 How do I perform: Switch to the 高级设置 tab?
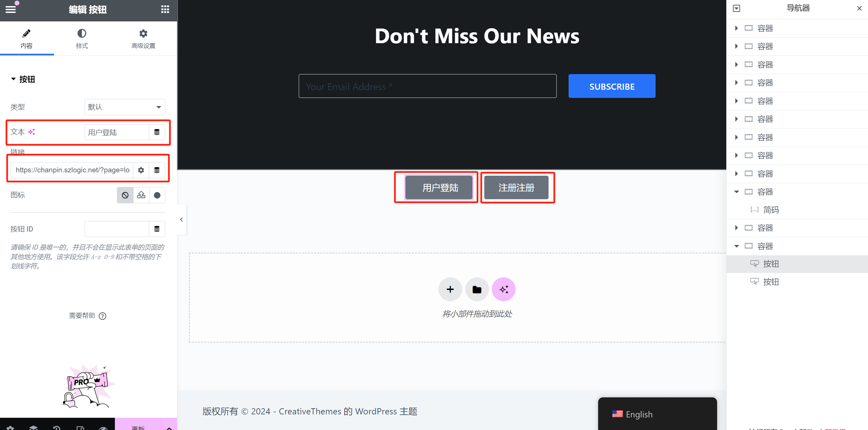point(143,39)
